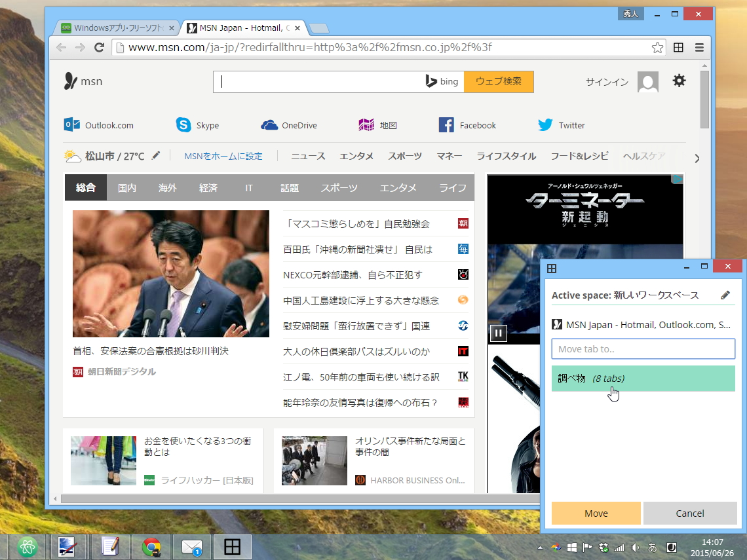This screenshot has height=560, width=747.
Task: Pause the Terminator ad video
Action: click(498, 333)
